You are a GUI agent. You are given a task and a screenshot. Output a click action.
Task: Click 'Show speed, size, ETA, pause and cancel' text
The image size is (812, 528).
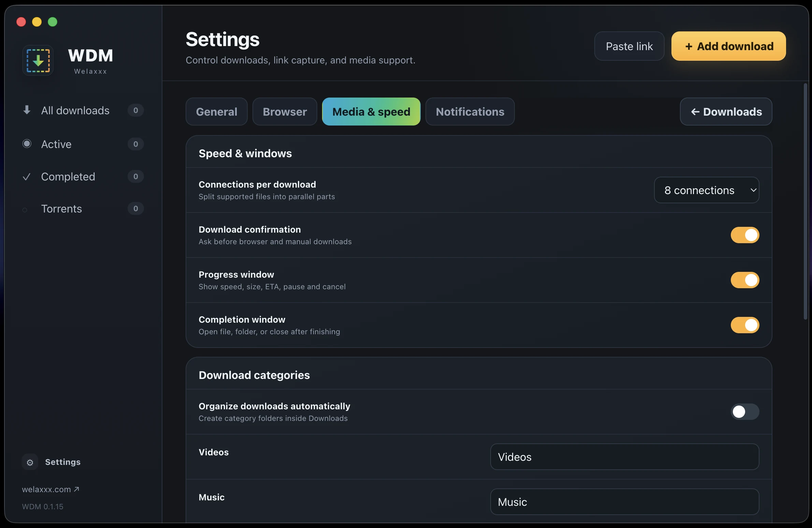coord(272,287)
